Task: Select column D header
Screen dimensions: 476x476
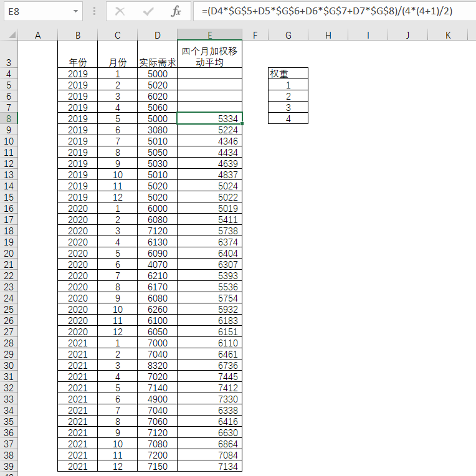Action: click(x=157, y=36)
